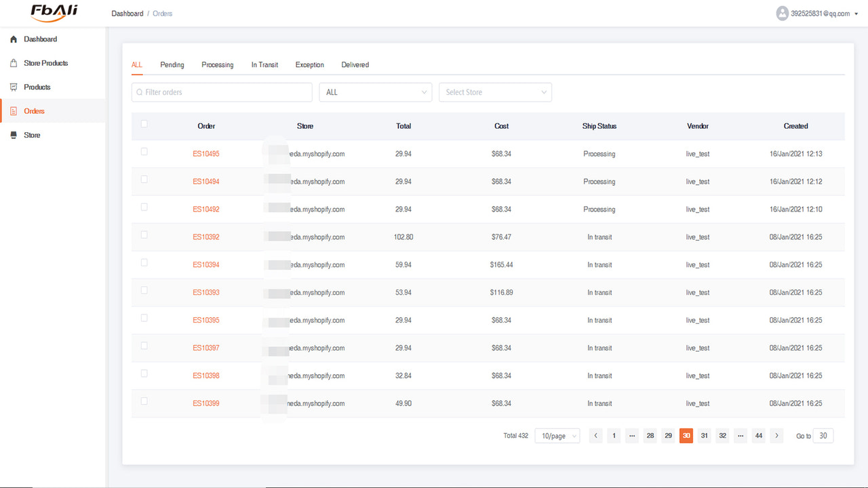Click the FbAli logo
868x488 pixels.
tap(52, 13)
